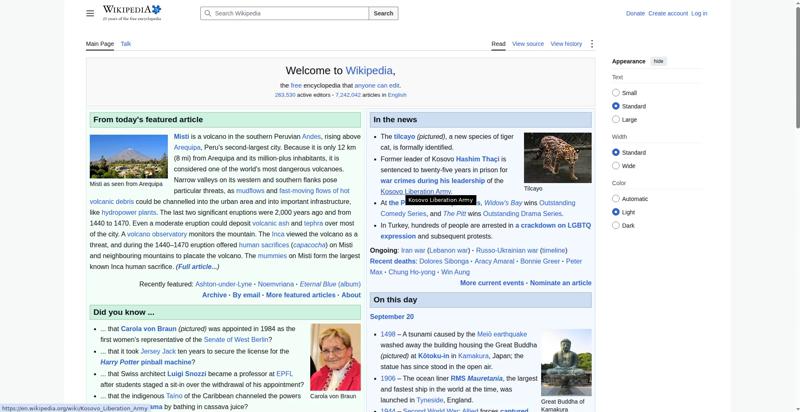The width and height of the screenshot is (800, 412).
Task: Click the Luigi Snozzi link
Action: [187, 374]
